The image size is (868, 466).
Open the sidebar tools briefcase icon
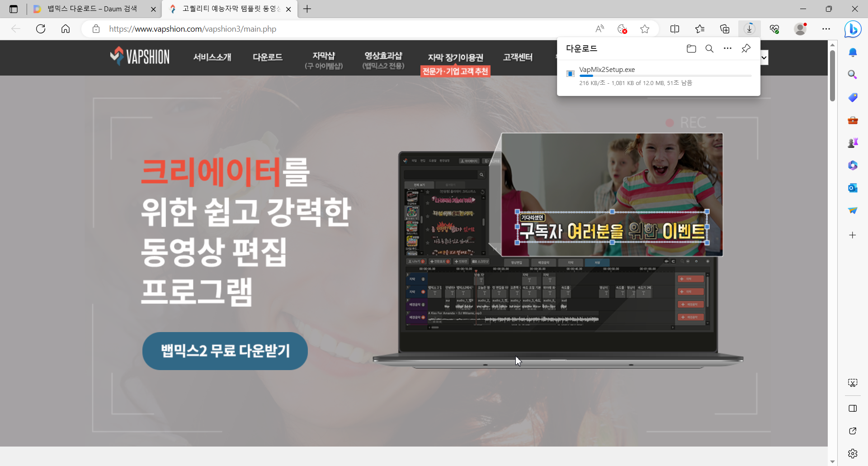click(853, 120)
